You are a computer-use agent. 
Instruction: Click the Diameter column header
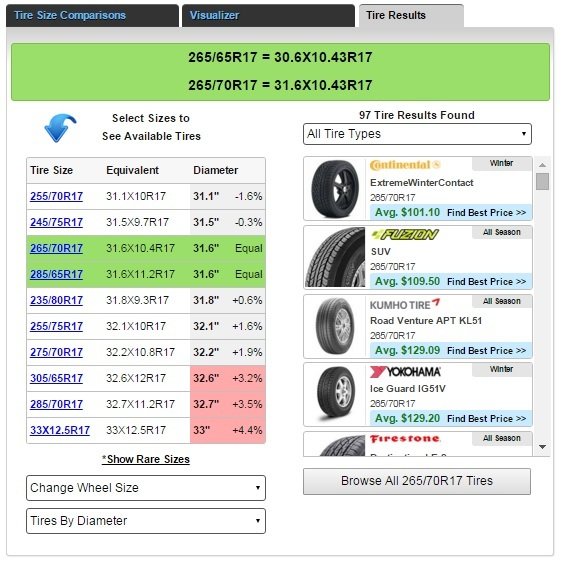[x=215, y=170]
